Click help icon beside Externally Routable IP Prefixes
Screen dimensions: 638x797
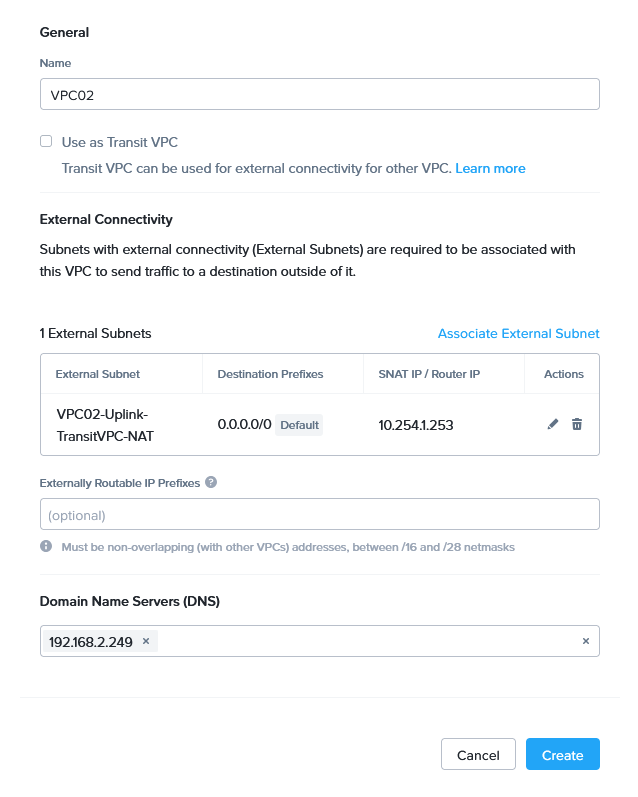(211, 482)
